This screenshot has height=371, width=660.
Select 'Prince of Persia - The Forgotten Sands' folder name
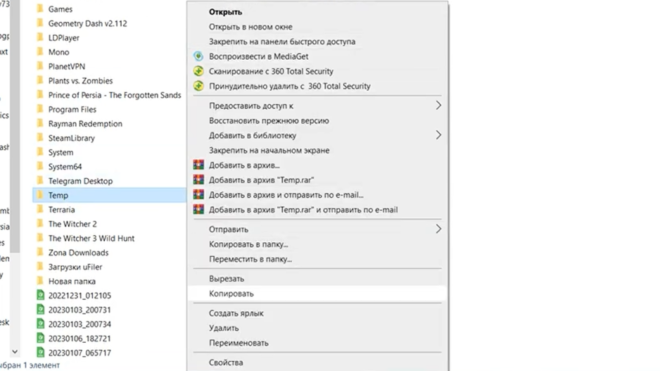(114, 95)
